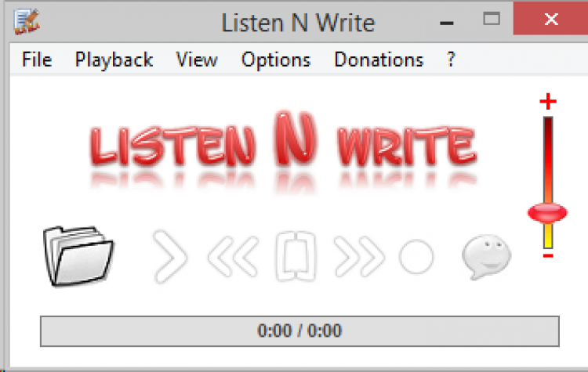
Task: Open the question mark help menu
Action: click(451, 60)
